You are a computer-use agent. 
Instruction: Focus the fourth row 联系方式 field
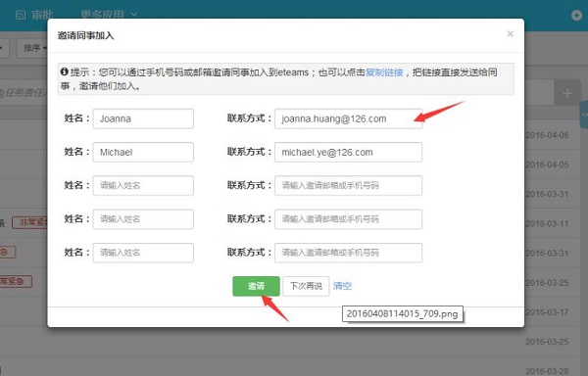coord(348,219)
